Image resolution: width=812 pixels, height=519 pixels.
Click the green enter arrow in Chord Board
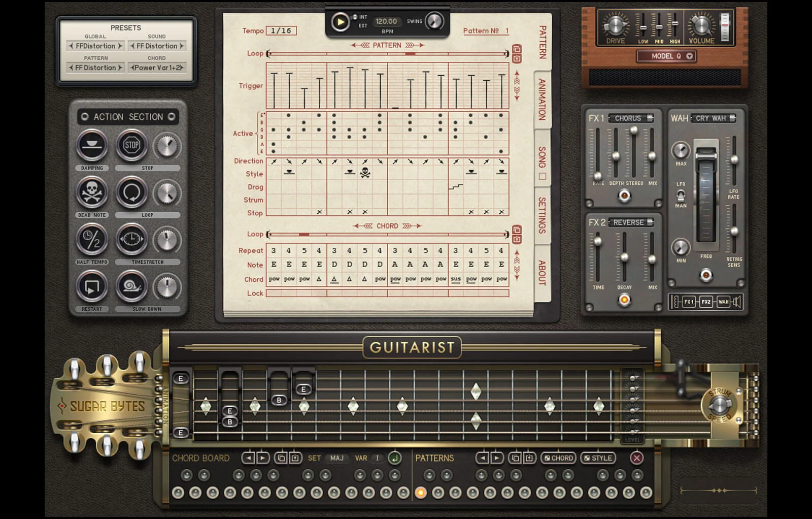point(395,458)
